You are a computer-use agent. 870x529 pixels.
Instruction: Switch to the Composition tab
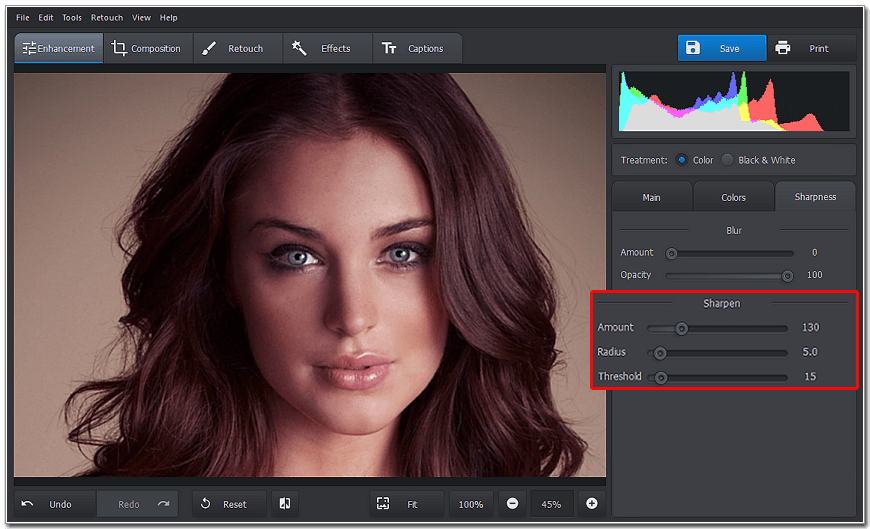pyautogui.click(x=148, y=48)
